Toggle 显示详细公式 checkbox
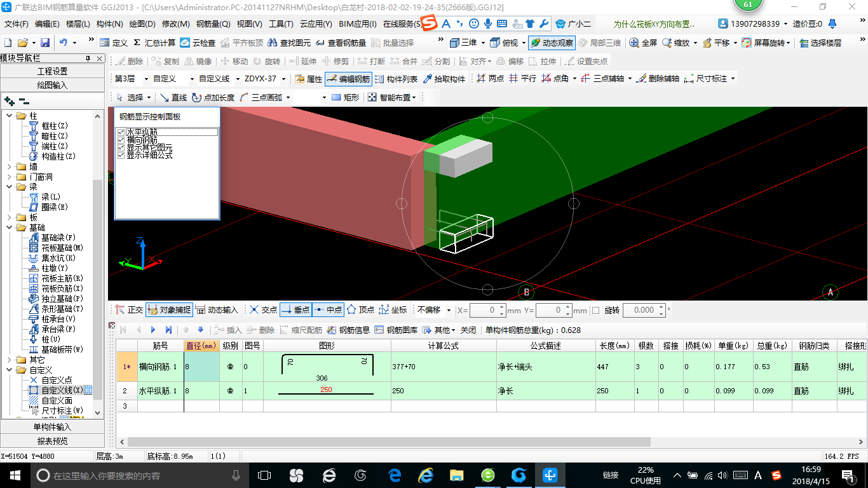 [121, 155]
